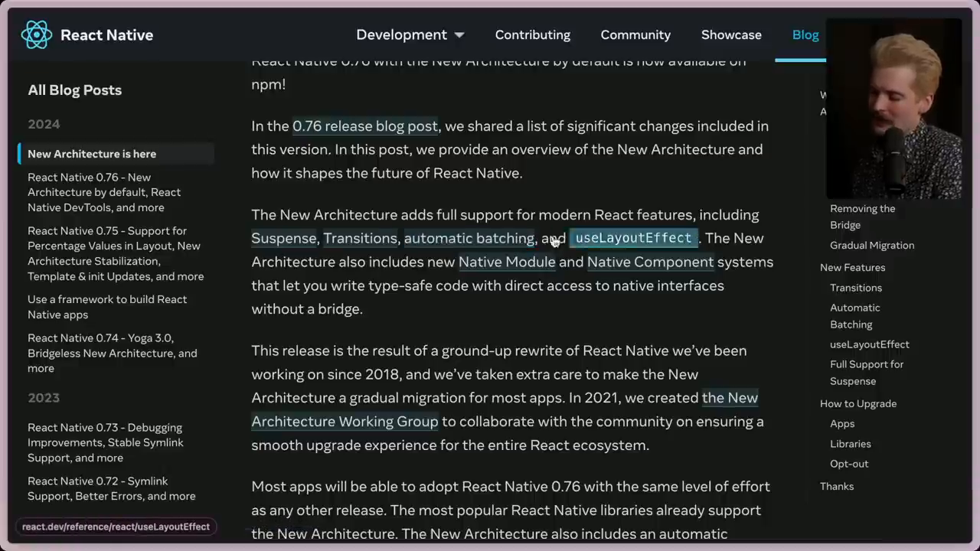Open the useLayoutEffect code link

pos(633,238)
